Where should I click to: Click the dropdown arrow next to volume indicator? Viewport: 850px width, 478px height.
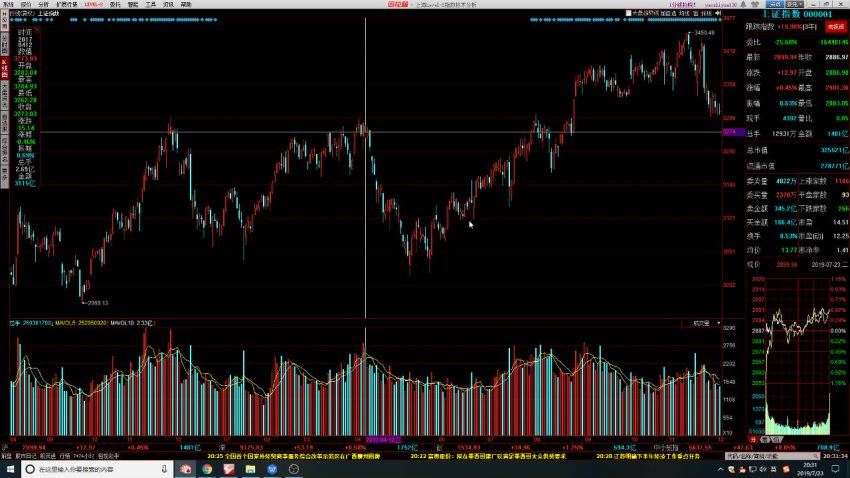tap(718, 324)
